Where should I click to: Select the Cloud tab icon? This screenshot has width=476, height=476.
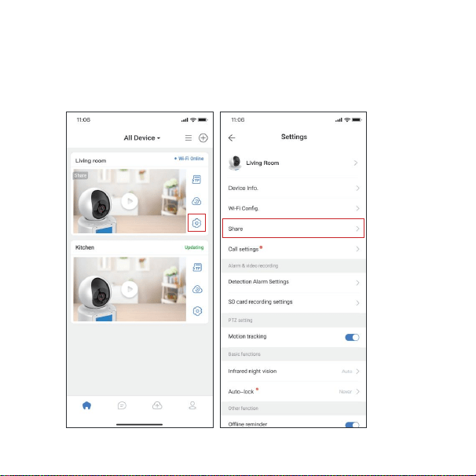point(157,405)
